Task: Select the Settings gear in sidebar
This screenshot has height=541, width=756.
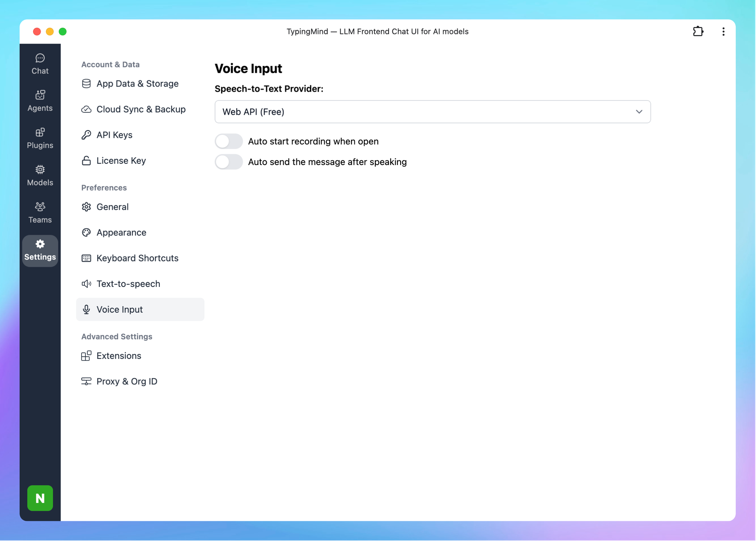Action: coord(40,250)
